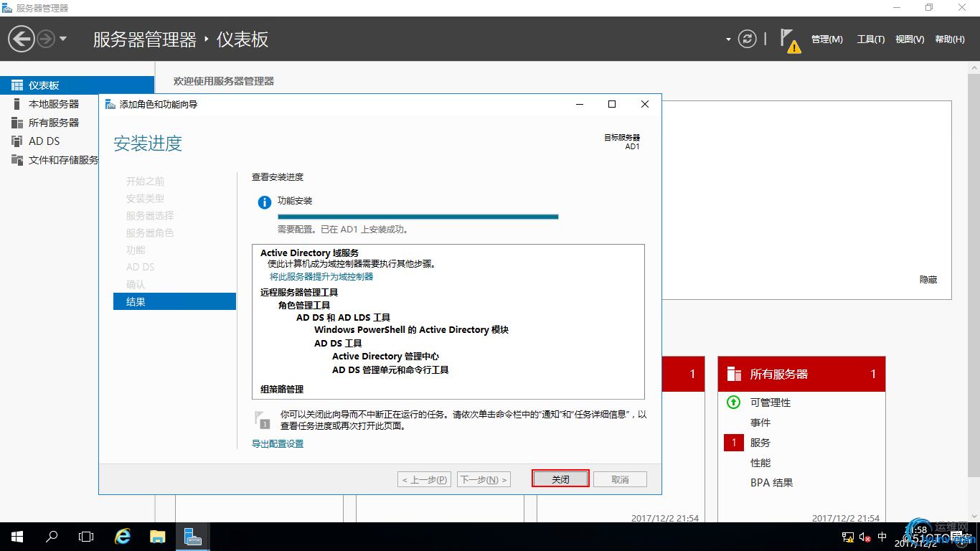Click Server Manager taskbar icon
Viewport: 980px width, 551px height.
pyautogui.click(x=192, y=537)
